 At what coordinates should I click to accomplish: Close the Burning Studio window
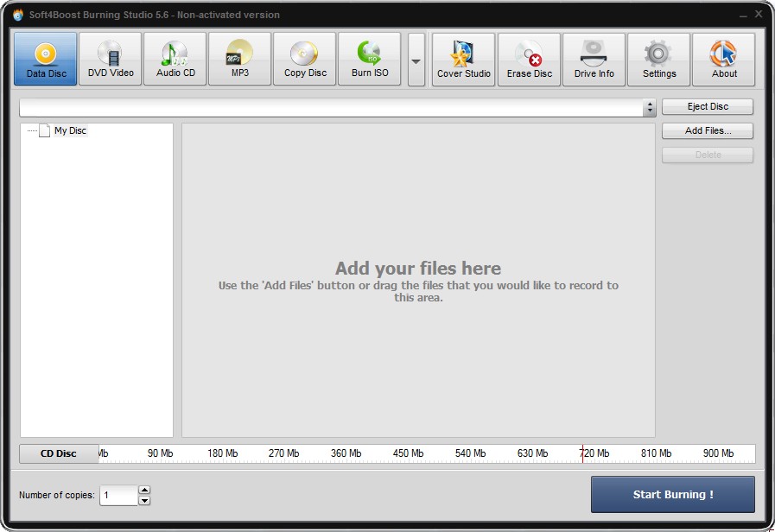tap(759, 15)
